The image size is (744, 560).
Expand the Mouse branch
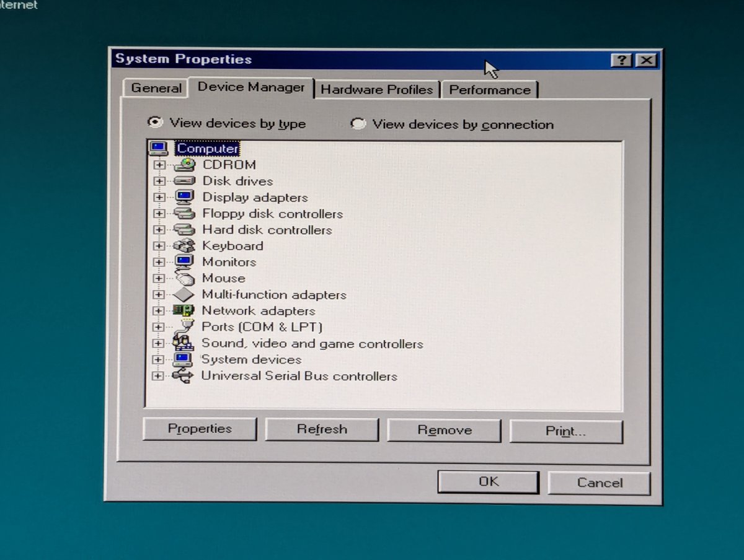tap(159, 278)
